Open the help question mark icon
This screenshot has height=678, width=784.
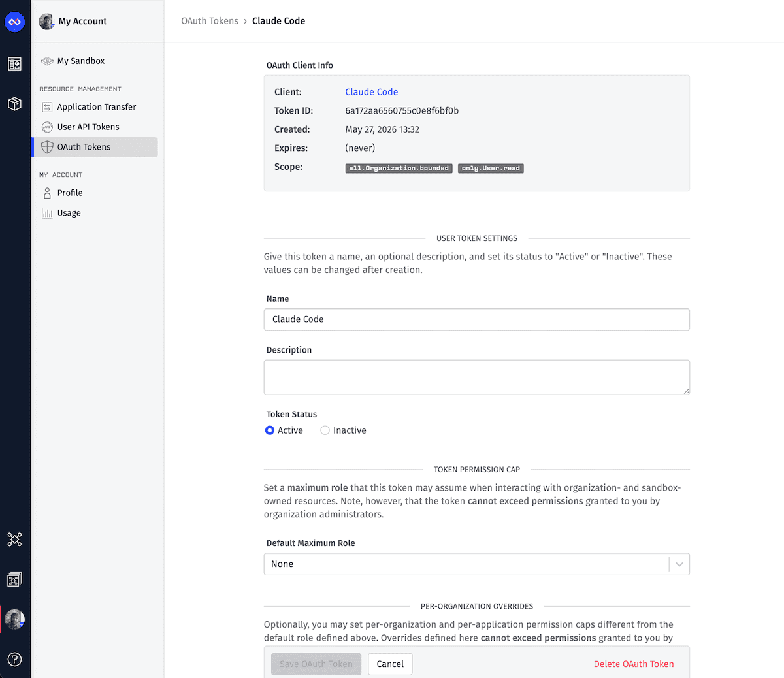click(x=14, y=659)
